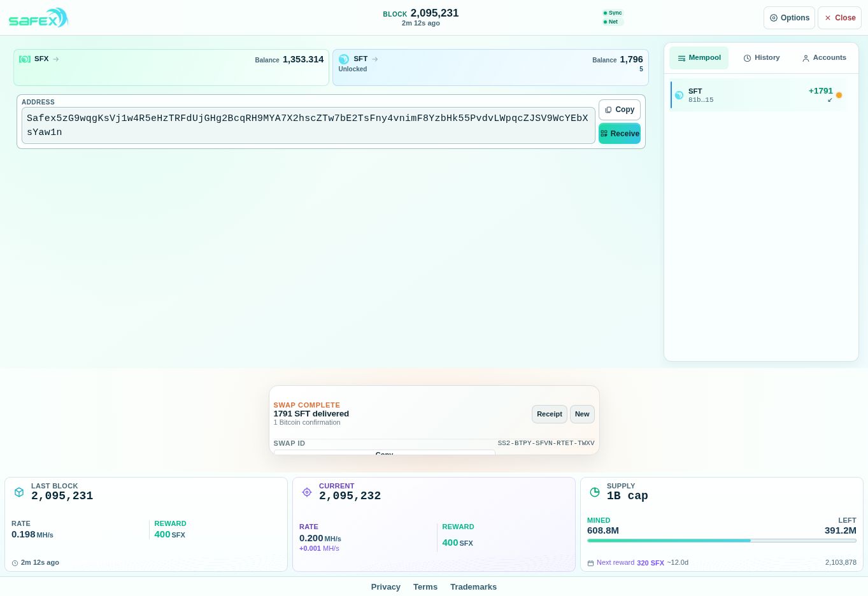Select the +0.001 MH/s rate change
868x596 pixels.
[x=319, y=548]
